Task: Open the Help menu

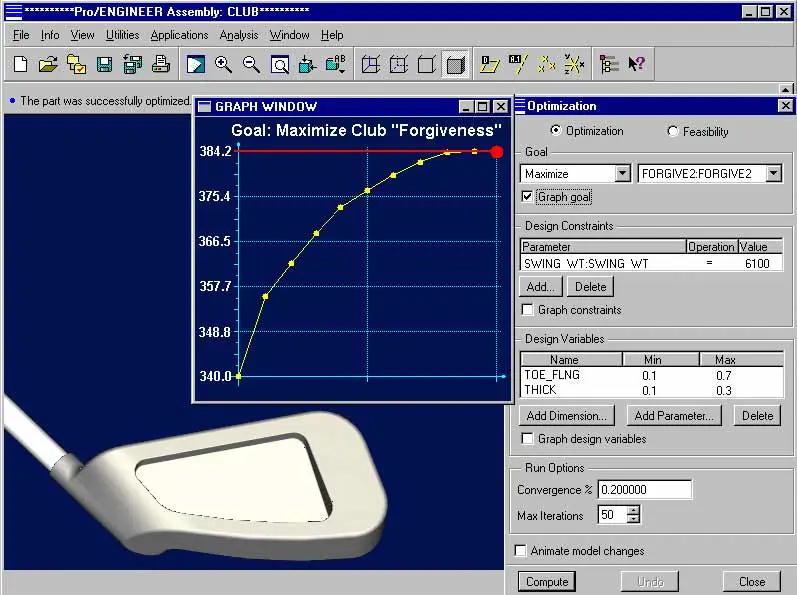Action: (332, 35)
